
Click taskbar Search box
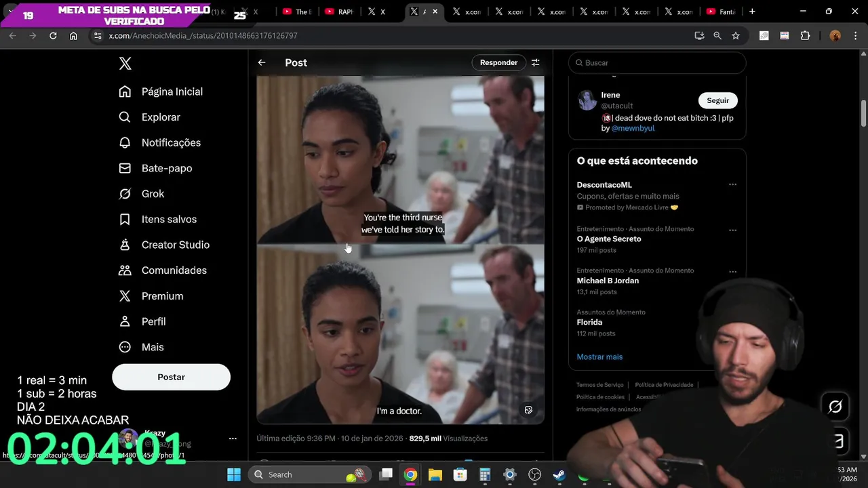click(310, 474)
